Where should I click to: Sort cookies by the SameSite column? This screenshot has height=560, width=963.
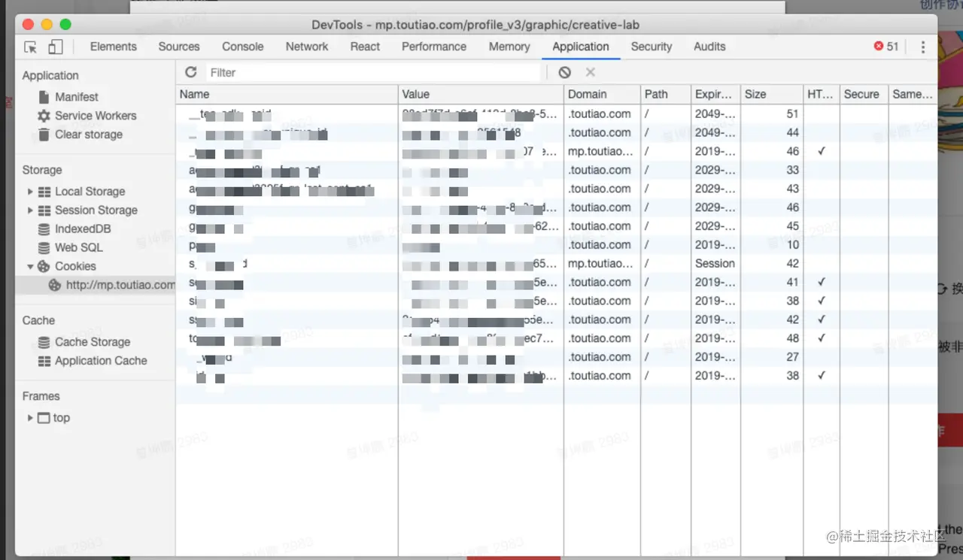(913, 95)
